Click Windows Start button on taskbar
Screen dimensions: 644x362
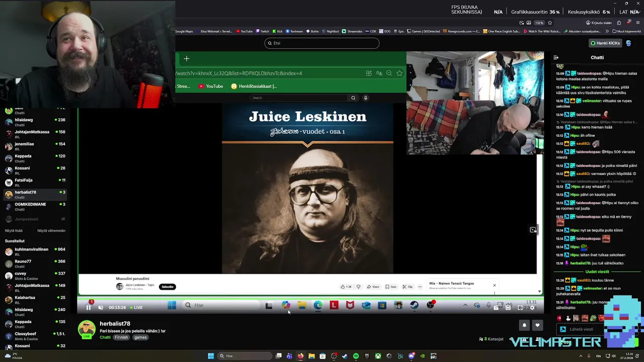click(x=211, y=356)
